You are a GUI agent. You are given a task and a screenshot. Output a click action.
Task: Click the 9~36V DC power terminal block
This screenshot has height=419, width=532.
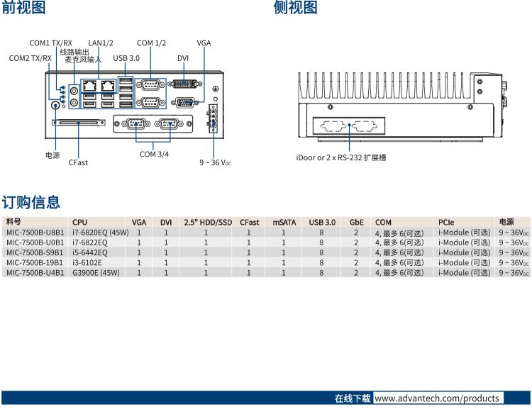[211, 118]
